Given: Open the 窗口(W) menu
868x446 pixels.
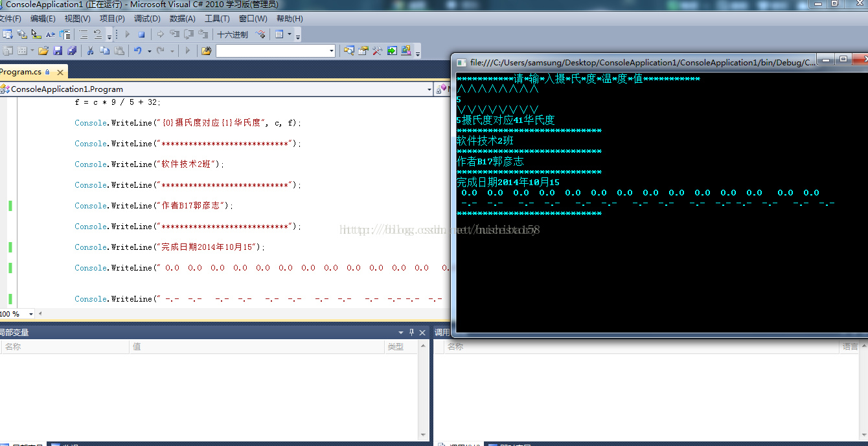Looking at the screenshot, I should click(x=253, y=19).
